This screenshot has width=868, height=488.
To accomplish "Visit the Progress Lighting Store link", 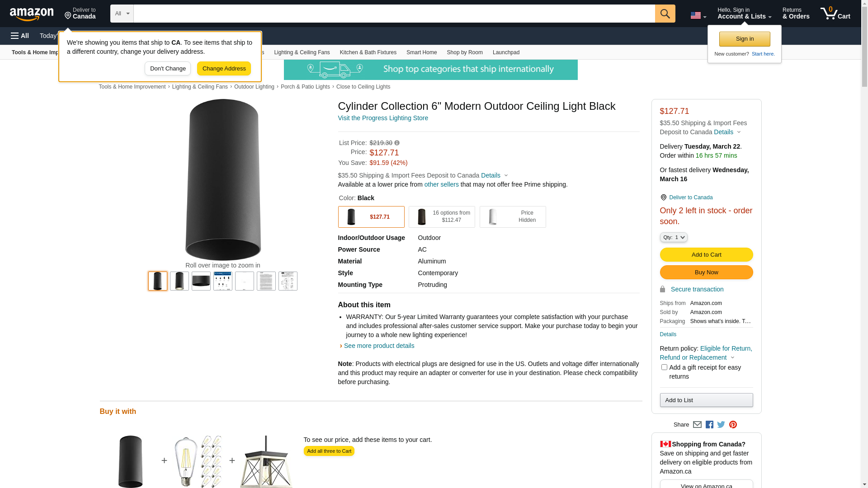I will (383, 118).
